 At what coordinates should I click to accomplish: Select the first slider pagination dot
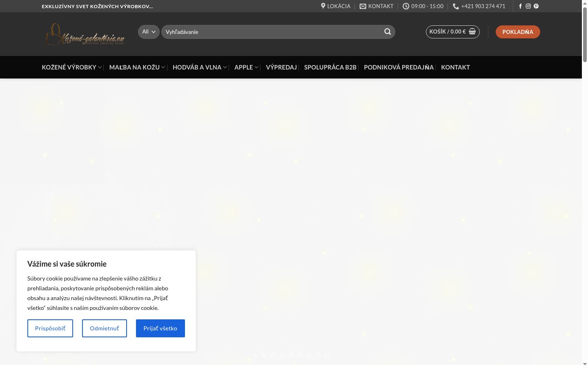(255, 355)
